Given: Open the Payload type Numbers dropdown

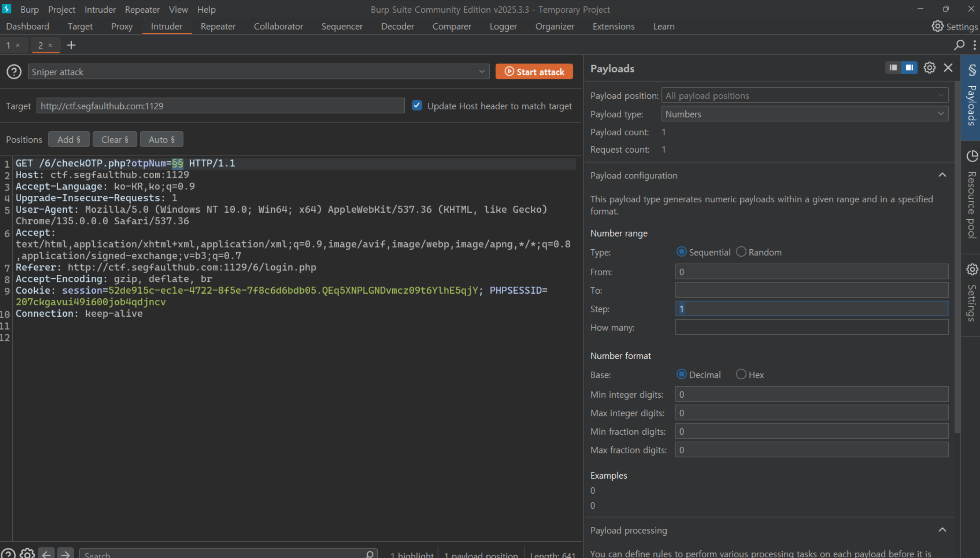Looking at the screenshot, I should pyautogui.click(x=805, y=114).
